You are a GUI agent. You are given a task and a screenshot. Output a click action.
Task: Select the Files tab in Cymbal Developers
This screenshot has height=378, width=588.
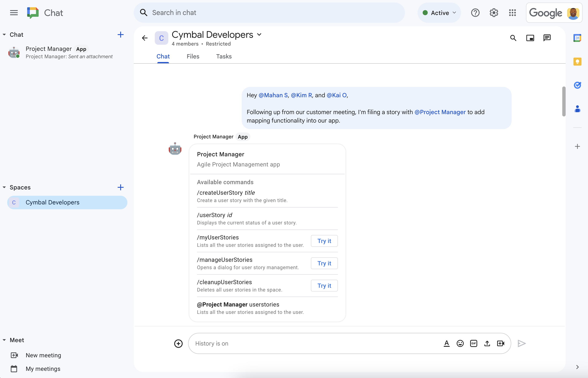193,56
